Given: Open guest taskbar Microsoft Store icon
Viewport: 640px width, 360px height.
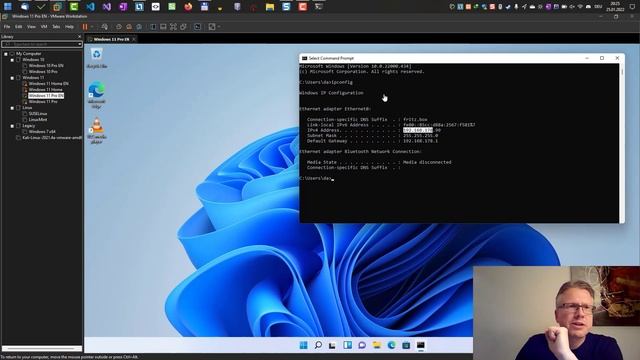Looking at the screenshot, I should 406,345.
